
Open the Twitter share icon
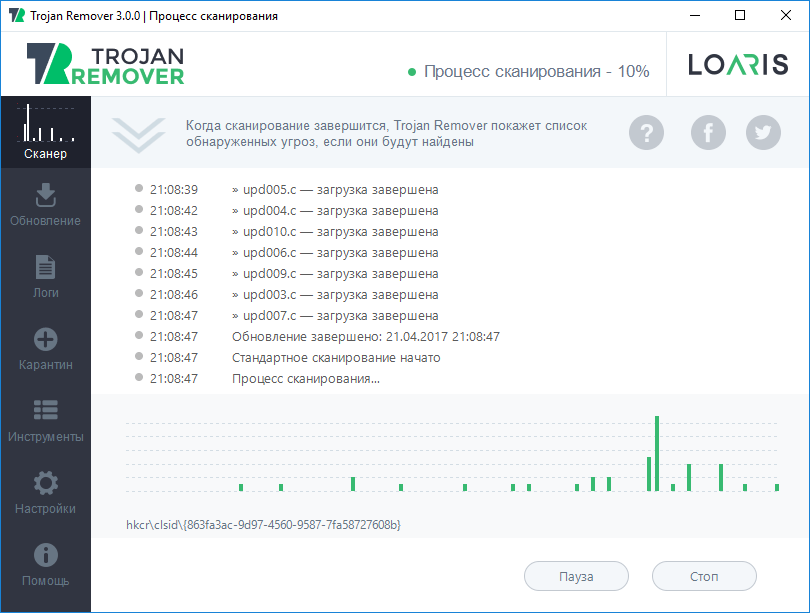point(763,133)
